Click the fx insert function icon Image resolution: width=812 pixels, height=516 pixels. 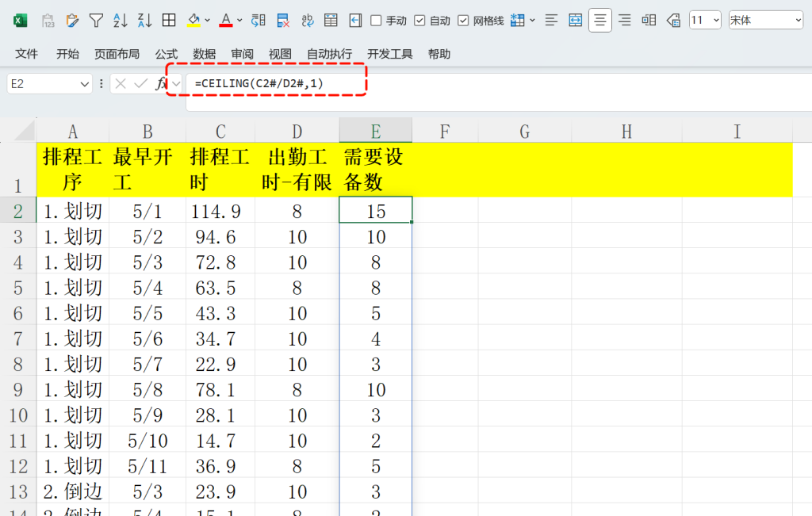point(161,83)
